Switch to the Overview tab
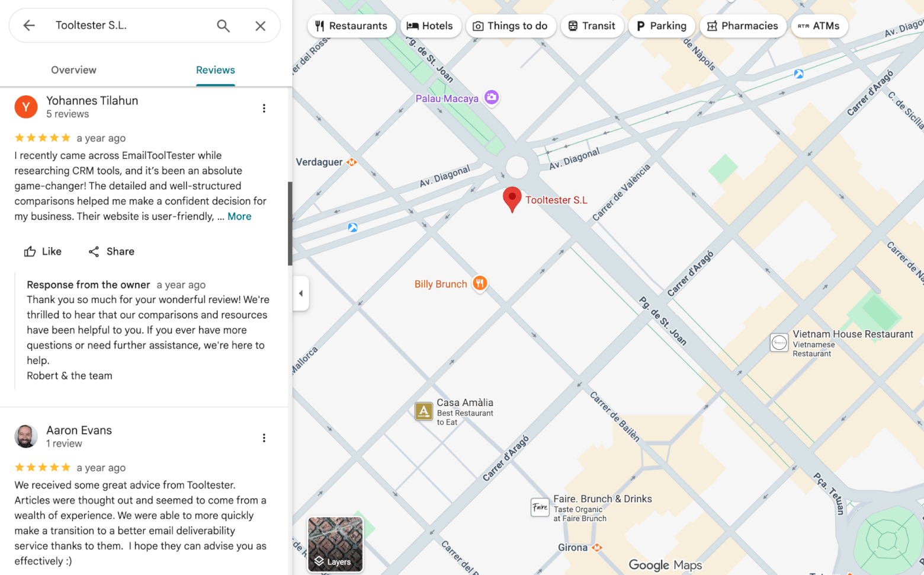924x575 pixels. [73, 70]
